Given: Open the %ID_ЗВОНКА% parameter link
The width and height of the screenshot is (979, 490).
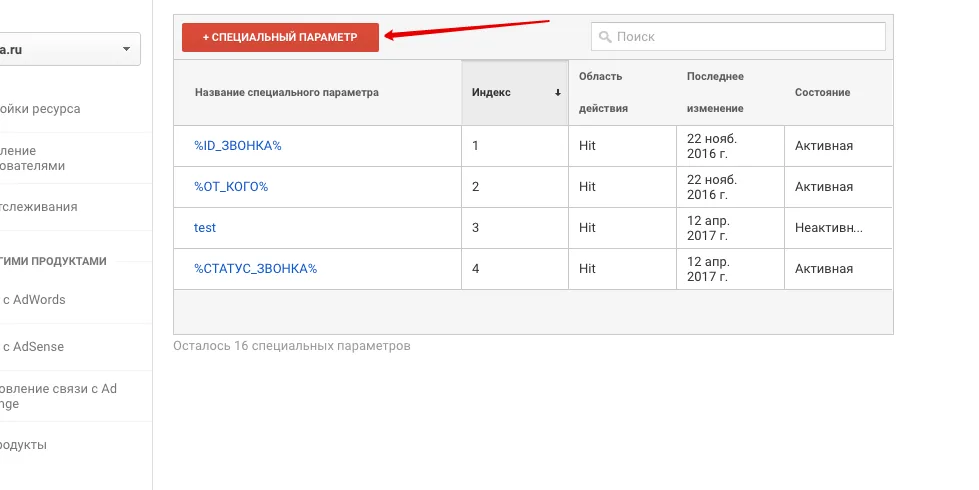Looking at the screenshot, I should pos(237,145).
